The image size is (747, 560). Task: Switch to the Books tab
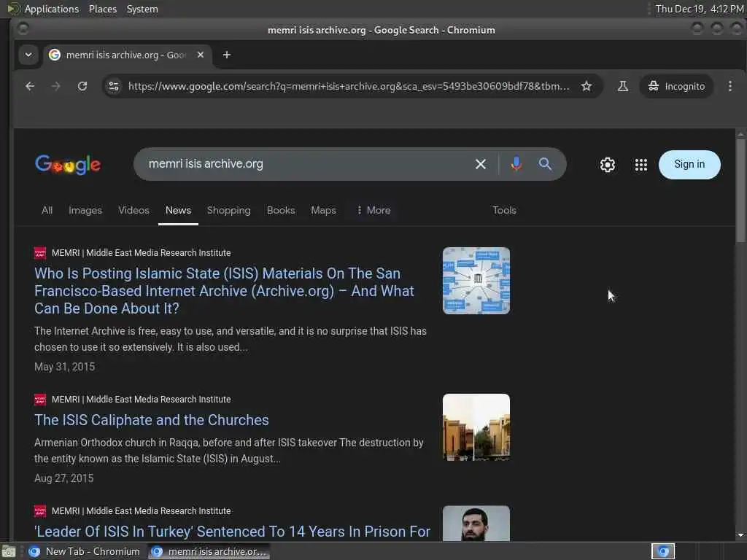(281, 210)
